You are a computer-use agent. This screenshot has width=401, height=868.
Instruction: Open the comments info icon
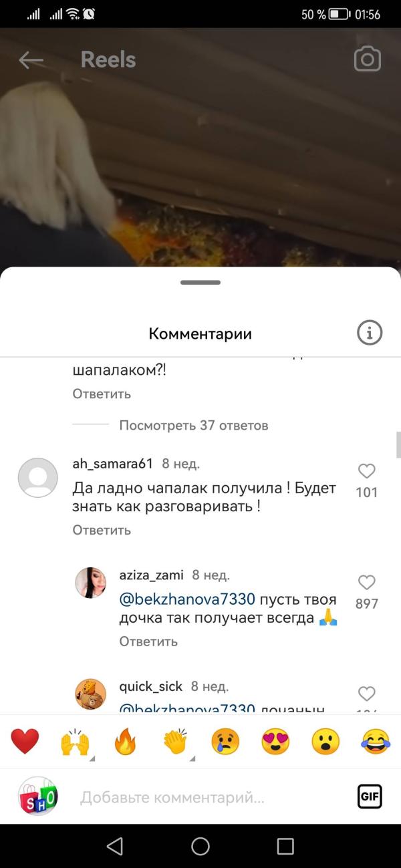click(370, 332)
